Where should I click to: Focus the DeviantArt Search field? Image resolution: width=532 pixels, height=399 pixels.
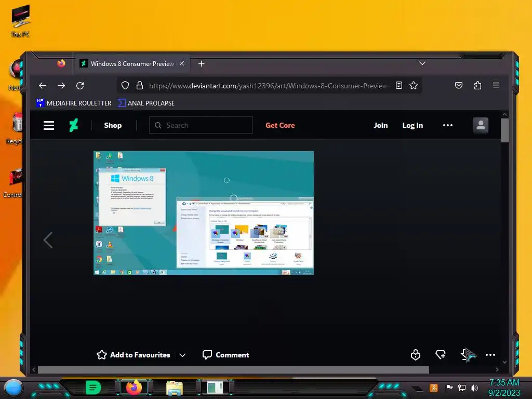point(201,125)
